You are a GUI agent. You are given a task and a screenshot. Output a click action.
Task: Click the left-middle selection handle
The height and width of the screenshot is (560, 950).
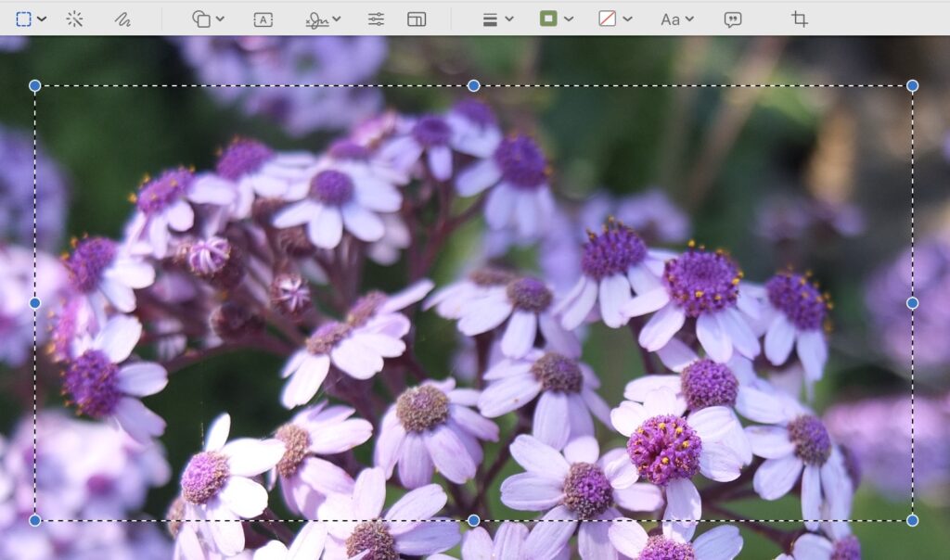35,302
